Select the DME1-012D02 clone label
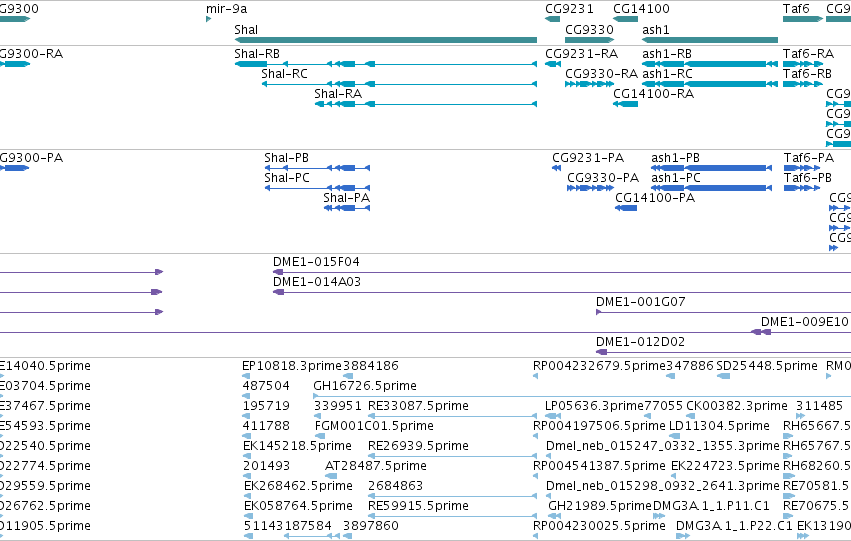Viewport: 851px width, 541px height. 640,342
